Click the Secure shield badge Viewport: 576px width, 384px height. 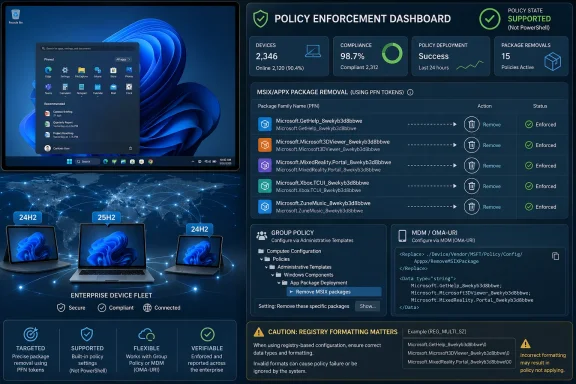(x=71, y=308)
